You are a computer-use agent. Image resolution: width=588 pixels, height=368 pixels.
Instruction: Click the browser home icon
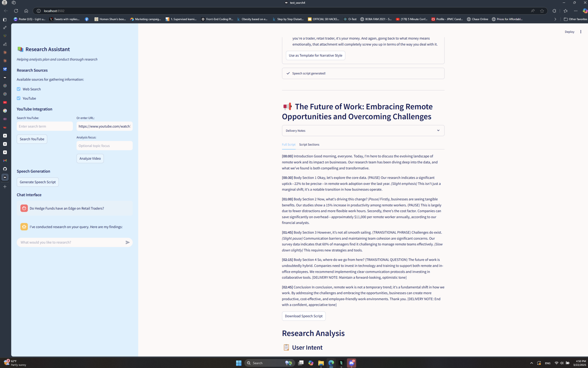[26, 11]
